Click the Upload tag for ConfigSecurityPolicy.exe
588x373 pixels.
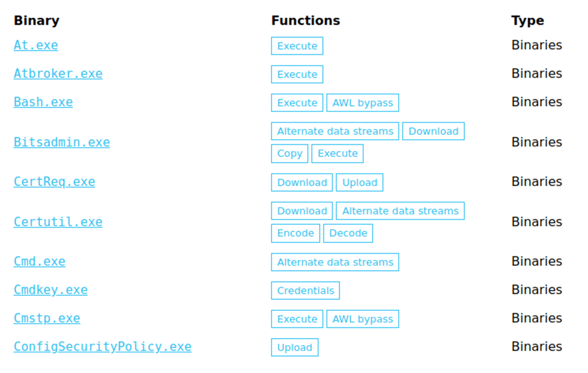tap(294, 347)
